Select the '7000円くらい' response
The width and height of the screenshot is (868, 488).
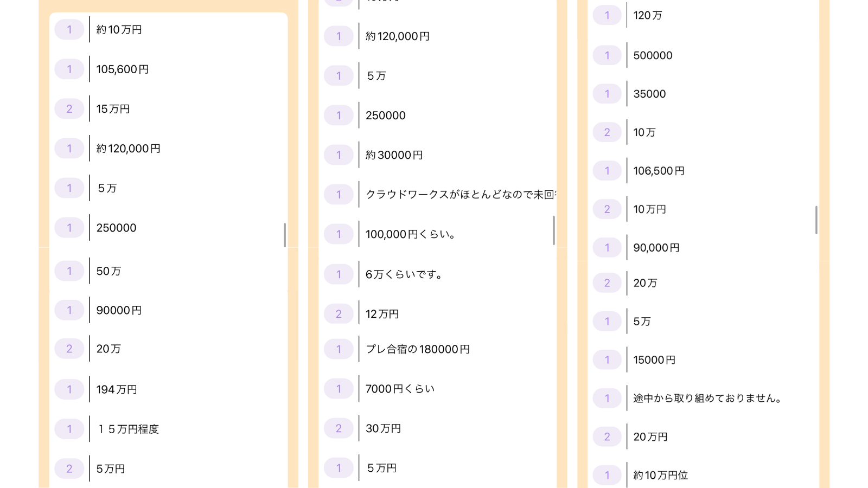(x=400, y=389)
